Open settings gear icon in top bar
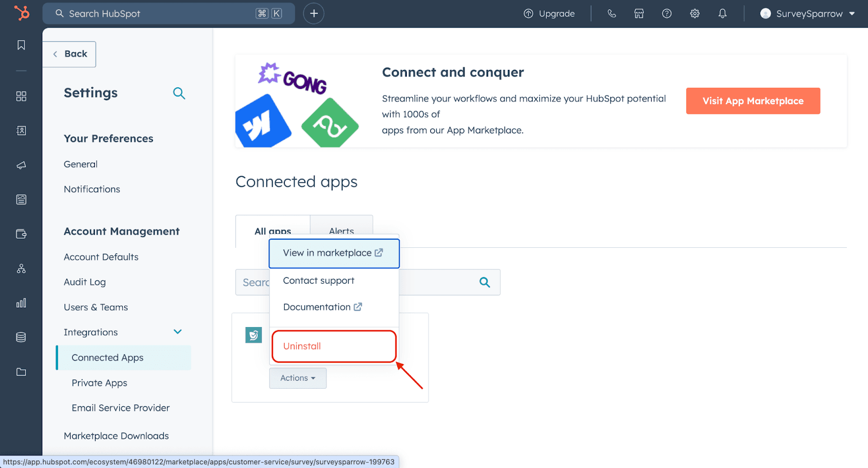The image size is (868, 468). click(694, 14)
